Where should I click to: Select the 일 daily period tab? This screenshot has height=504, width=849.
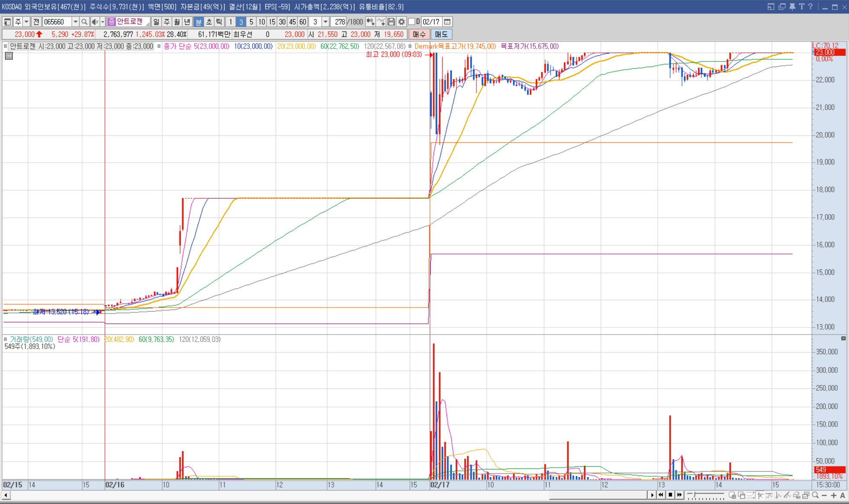click(x=156, y=22)
